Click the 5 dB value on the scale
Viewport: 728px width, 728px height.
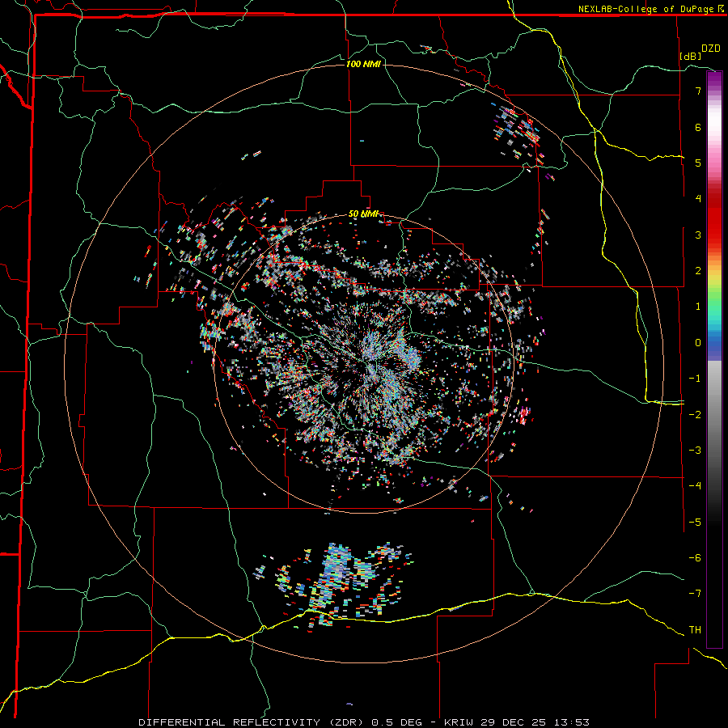tap(698, 163)
